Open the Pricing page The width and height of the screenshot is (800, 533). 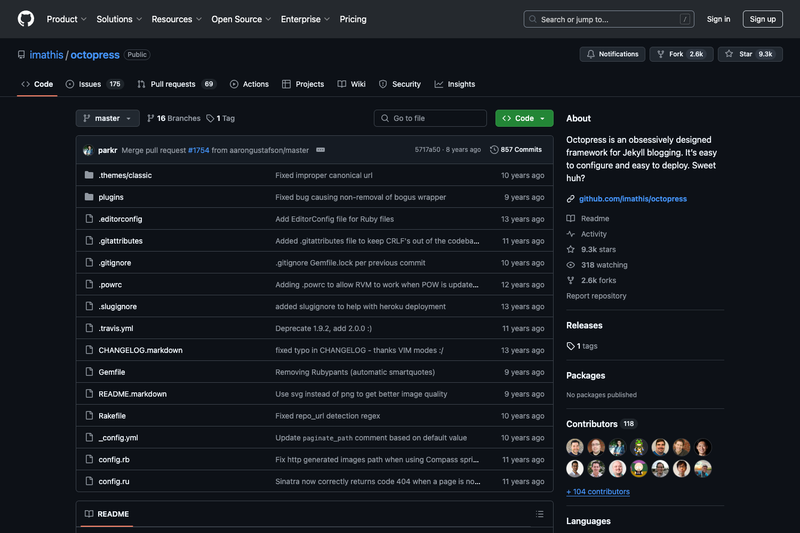(x=353, y=19)
